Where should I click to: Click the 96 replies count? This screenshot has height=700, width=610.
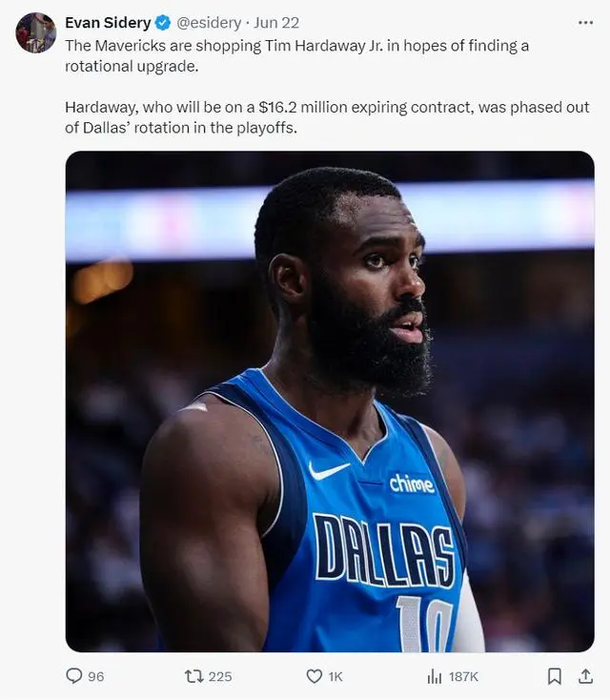(x=96, y=677)
